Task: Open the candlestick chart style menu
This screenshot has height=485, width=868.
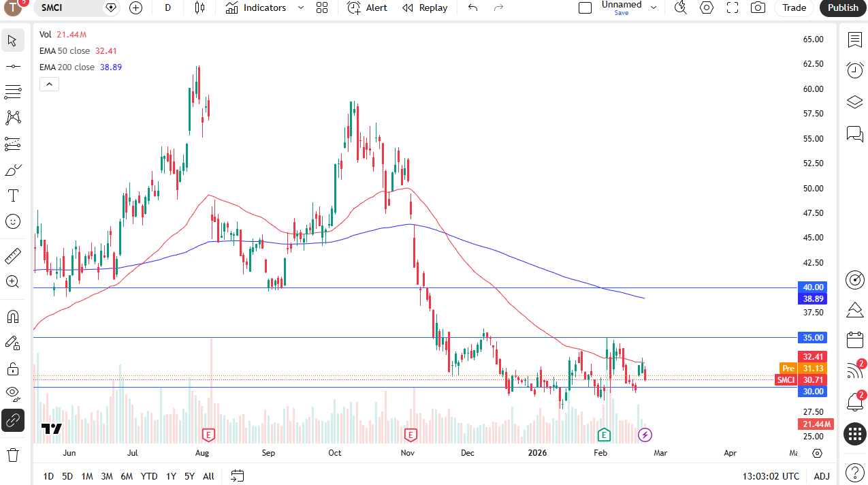Action: (199, 7)
